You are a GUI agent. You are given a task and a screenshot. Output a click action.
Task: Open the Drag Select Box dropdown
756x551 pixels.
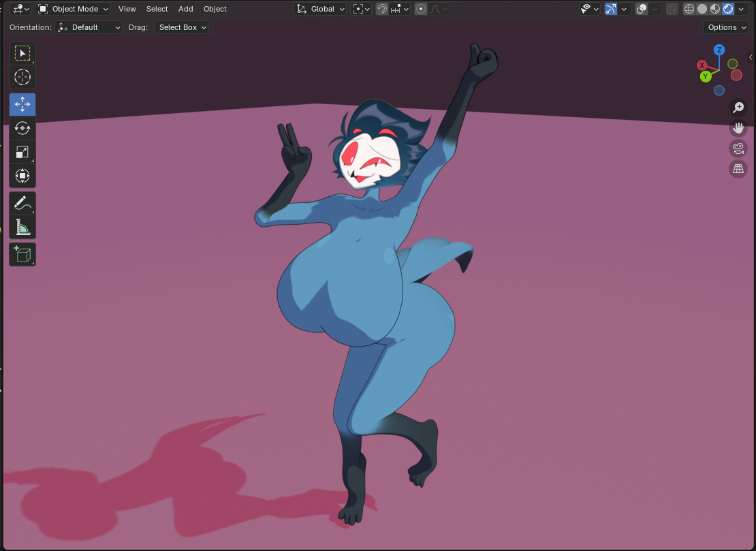tap(181, 27)
